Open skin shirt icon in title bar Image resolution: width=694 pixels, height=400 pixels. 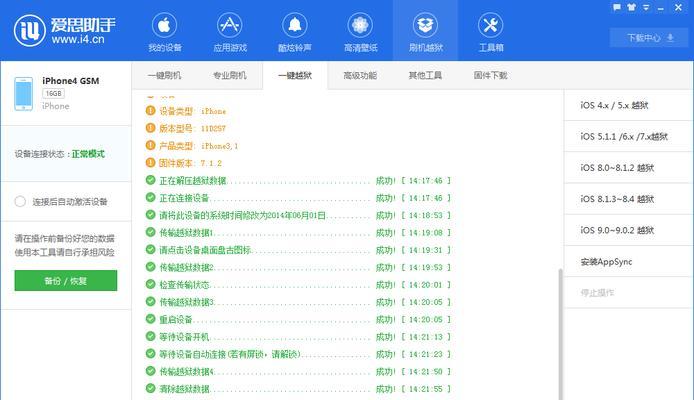click(x=632, y=7)
